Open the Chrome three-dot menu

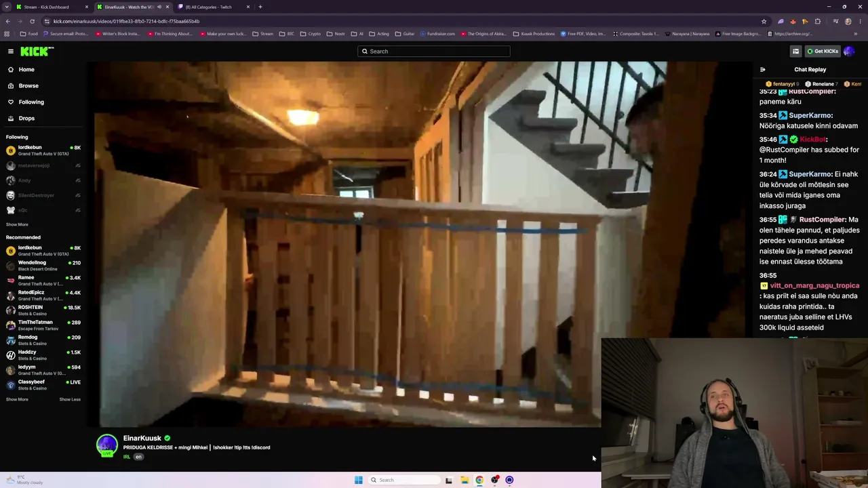861,21
